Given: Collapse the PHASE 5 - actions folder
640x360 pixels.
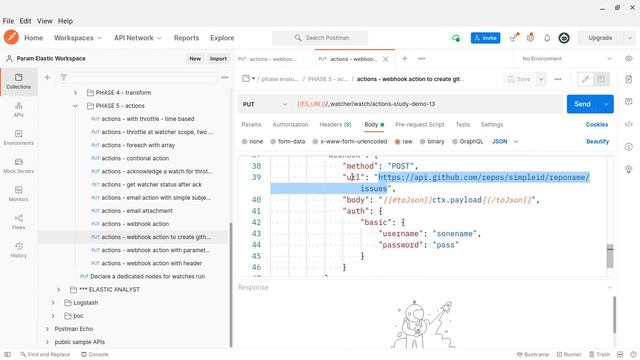Looking at the screenshot, I should point(76,106).
